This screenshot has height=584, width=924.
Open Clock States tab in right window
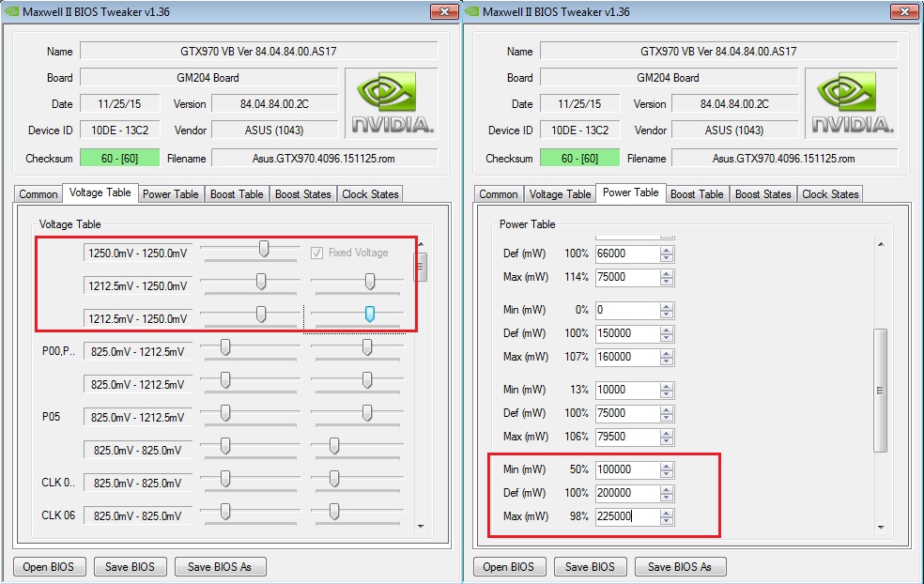(830, 193)
